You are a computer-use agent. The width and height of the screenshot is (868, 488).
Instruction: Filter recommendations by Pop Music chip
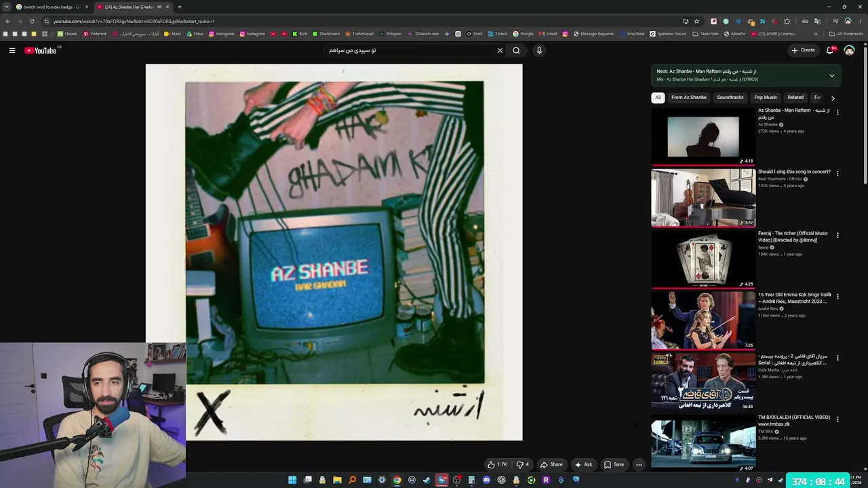point(766,98)
